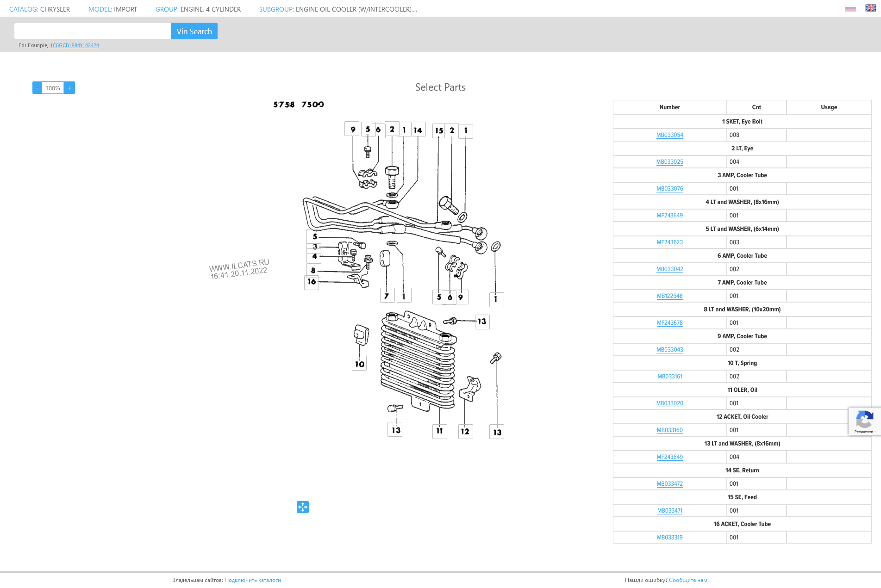Select callout 11 oil cooler label
Viewport: 881px width, 588px height.
(439, 431)
